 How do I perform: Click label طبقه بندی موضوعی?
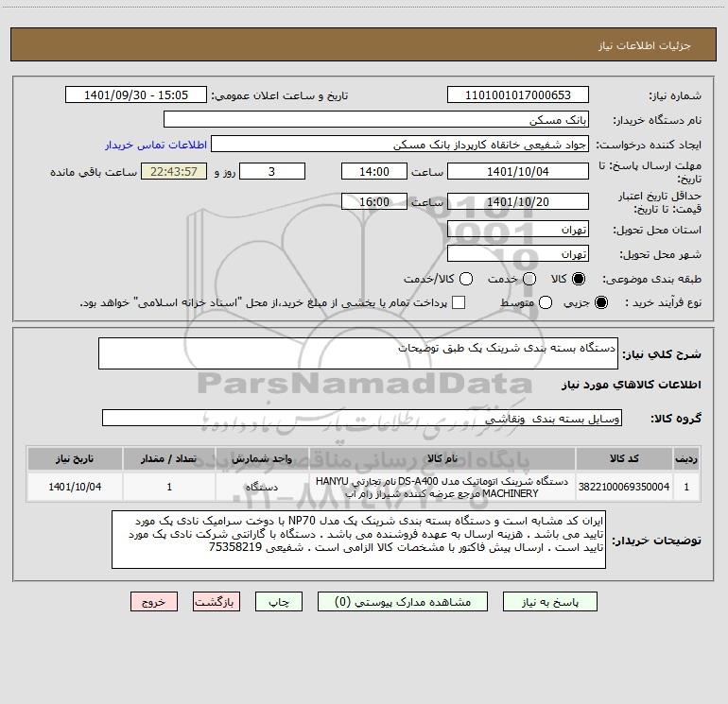[651, 280]
